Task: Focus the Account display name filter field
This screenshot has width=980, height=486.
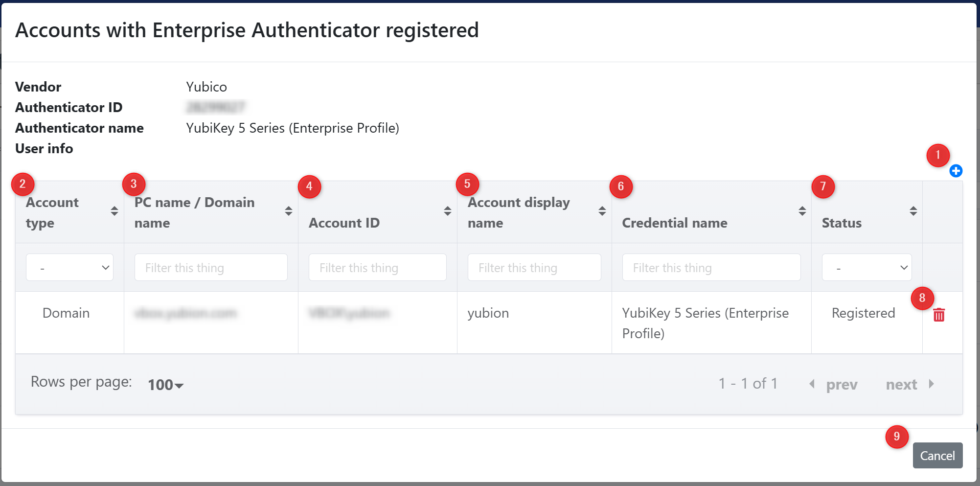Action: pyautogui.click(x=534, y=267)
